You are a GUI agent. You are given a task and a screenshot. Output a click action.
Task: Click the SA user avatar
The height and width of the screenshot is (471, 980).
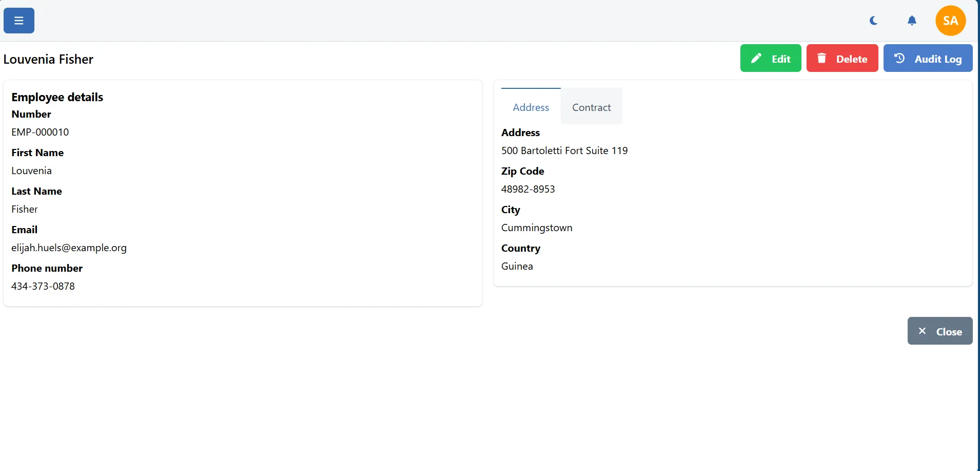pyautogui.click(x=950, y=21)
